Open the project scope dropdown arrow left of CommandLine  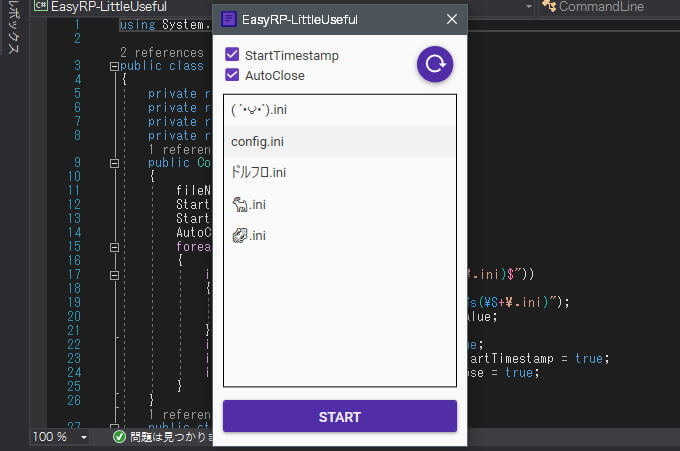coord(528,7)
